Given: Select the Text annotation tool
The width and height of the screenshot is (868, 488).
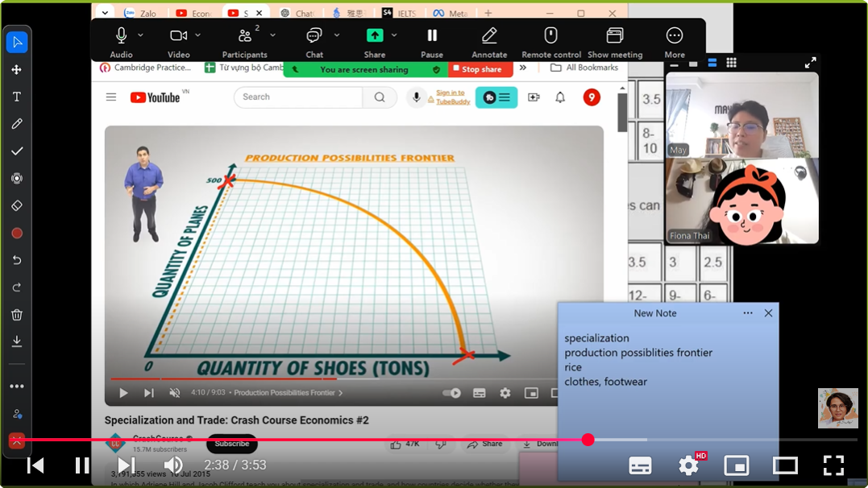Looking at the screenshot, I should [17, 97].
